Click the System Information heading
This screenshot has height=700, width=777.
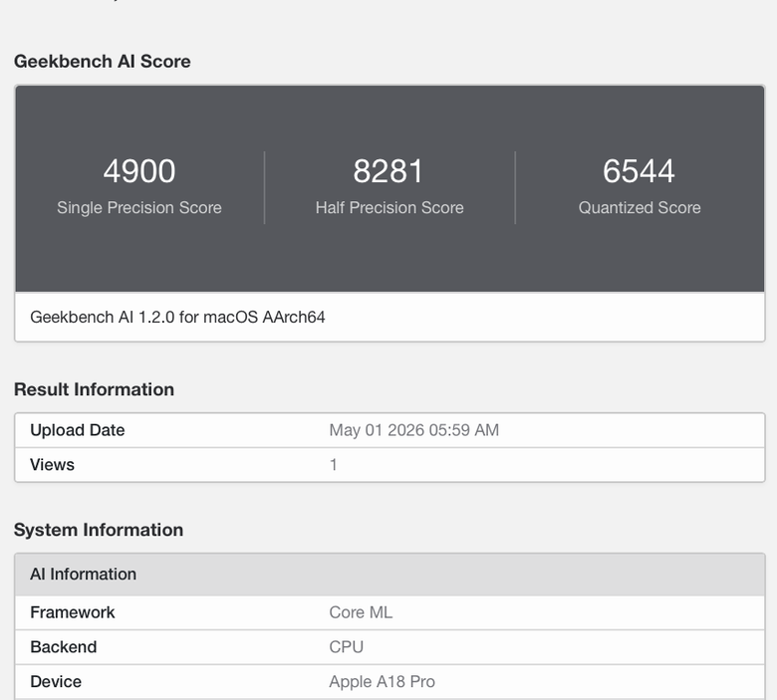(99, 530)
